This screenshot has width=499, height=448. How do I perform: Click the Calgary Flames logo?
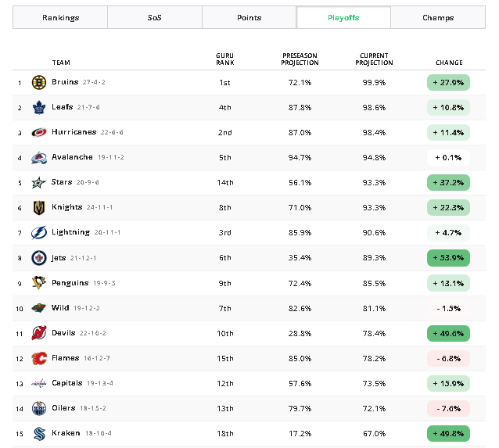click(x=39, y=358)
